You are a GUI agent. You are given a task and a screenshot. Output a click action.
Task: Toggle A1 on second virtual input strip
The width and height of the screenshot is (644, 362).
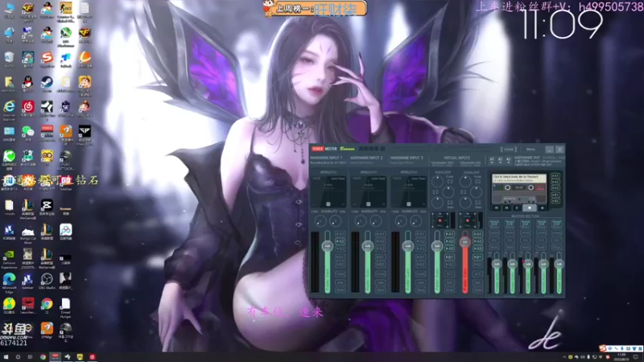pyautogui.click(x=477, y=234)
